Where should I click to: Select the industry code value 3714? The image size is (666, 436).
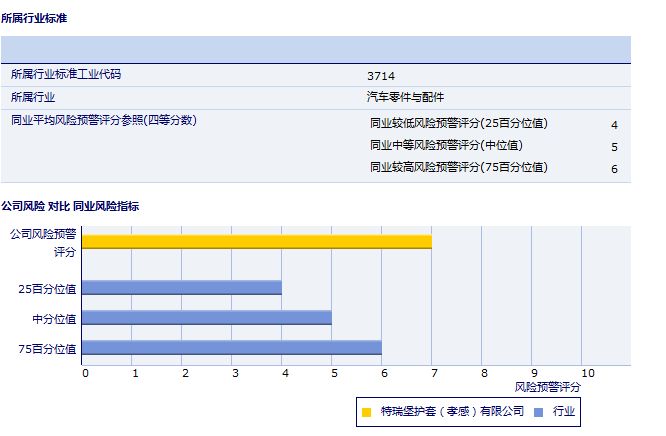tap(381, 75)
